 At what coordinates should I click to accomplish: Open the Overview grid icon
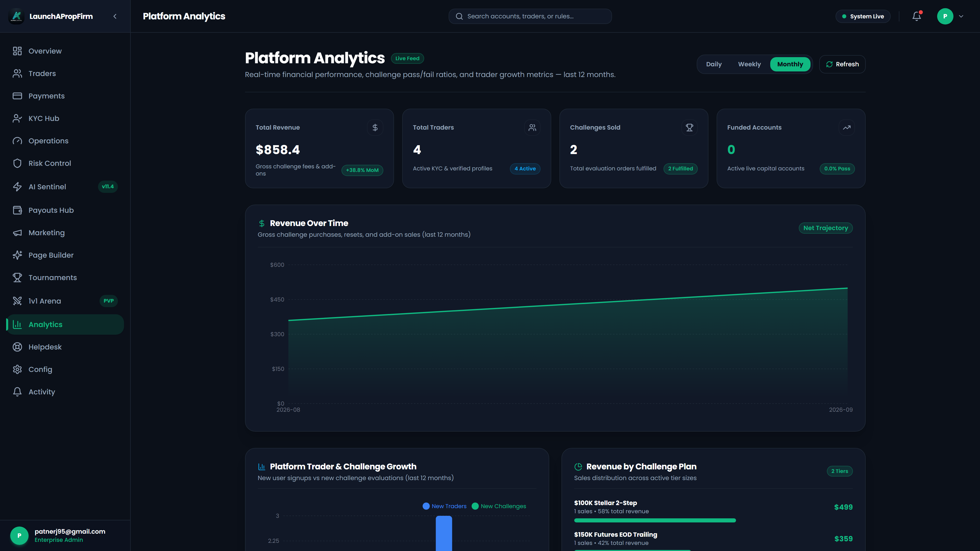(17, 51)
